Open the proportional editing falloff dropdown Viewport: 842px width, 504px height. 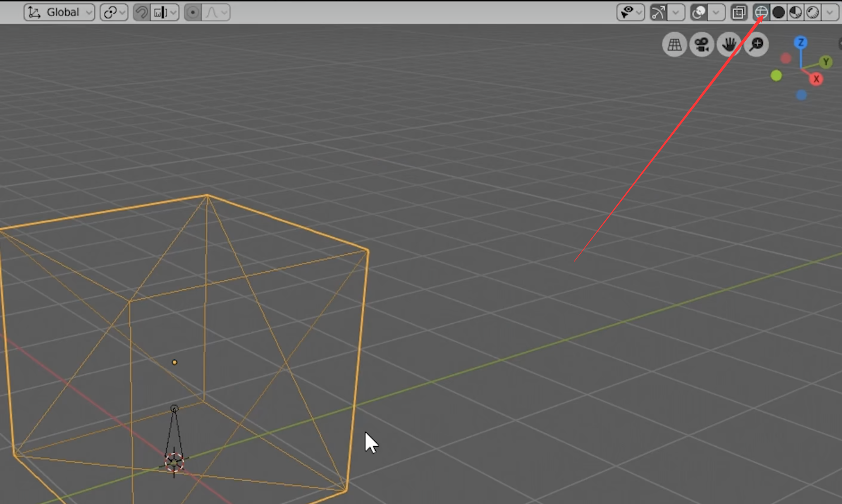(x=216, y=12)
